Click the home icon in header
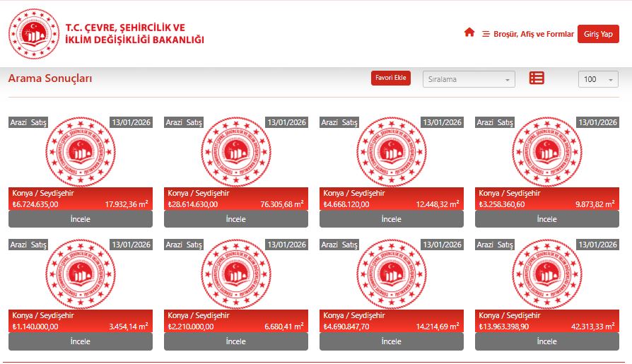This screenshot has height=364, width=632. [x=469, y=33]
